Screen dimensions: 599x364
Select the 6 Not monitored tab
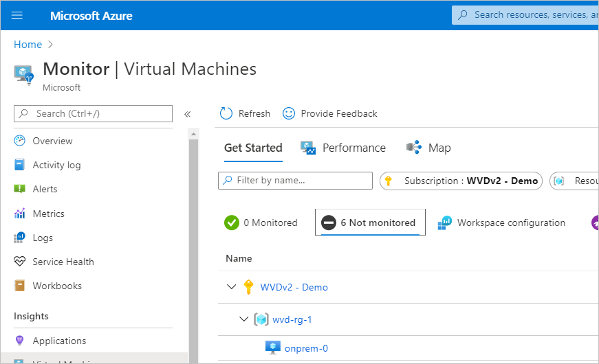pyautogui.click(x=370, y=222)
